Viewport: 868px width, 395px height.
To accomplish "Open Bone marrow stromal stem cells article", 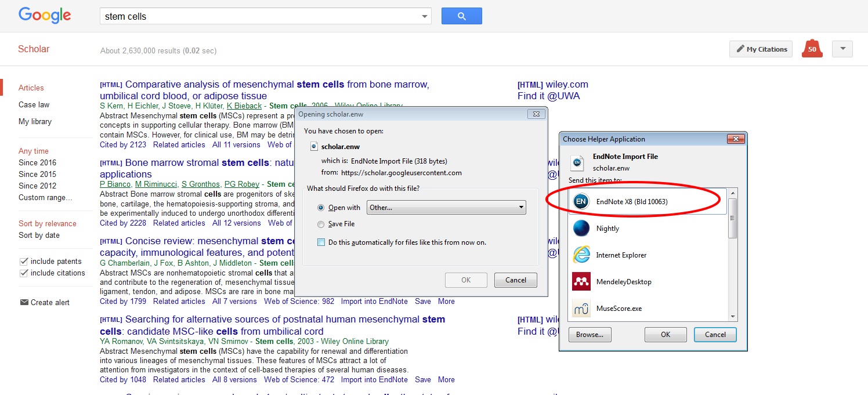I will coord(197,168).
